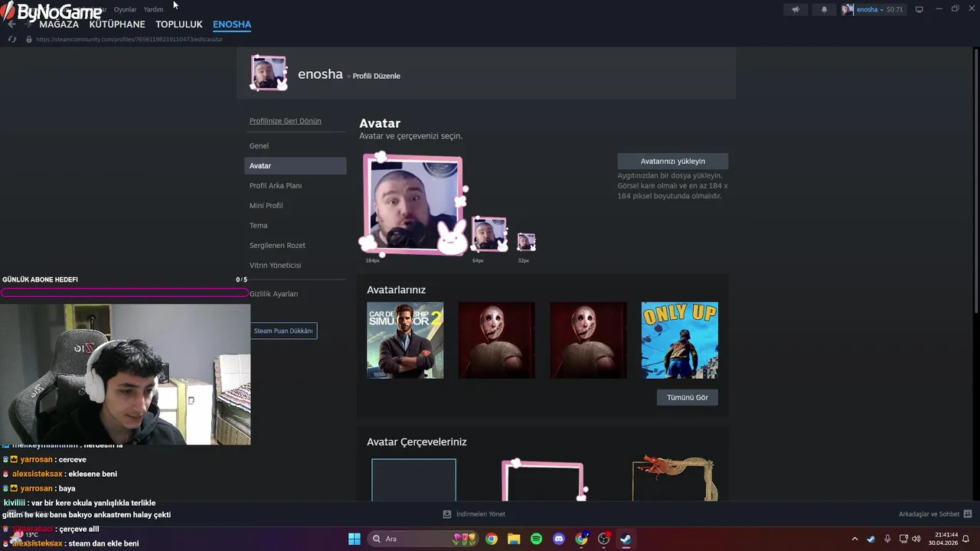
Task: Choose the Car Dealership Simulator avatar
Action: tap(405, 340)
